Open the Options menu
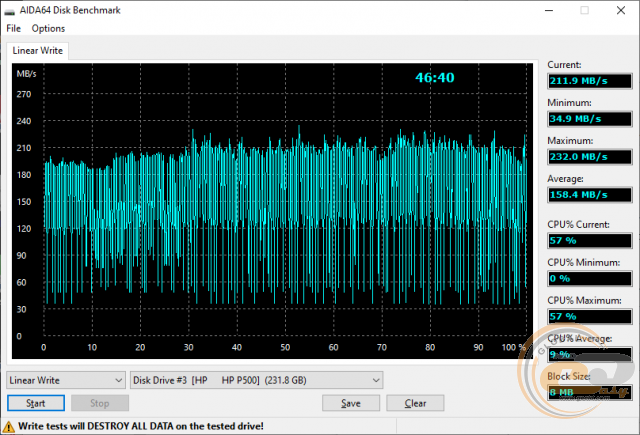 pyautogui.click(x=48, y=29)
